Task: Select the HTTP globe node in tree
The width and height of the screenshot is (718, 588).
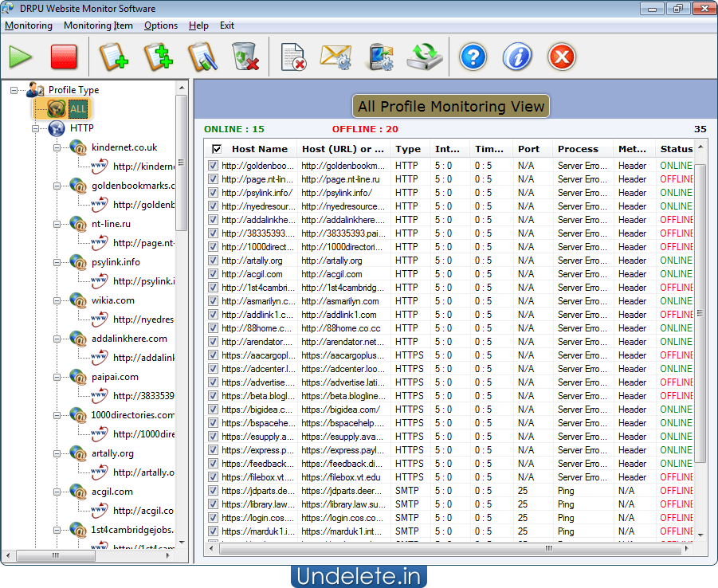Action: tap(57, 128)
